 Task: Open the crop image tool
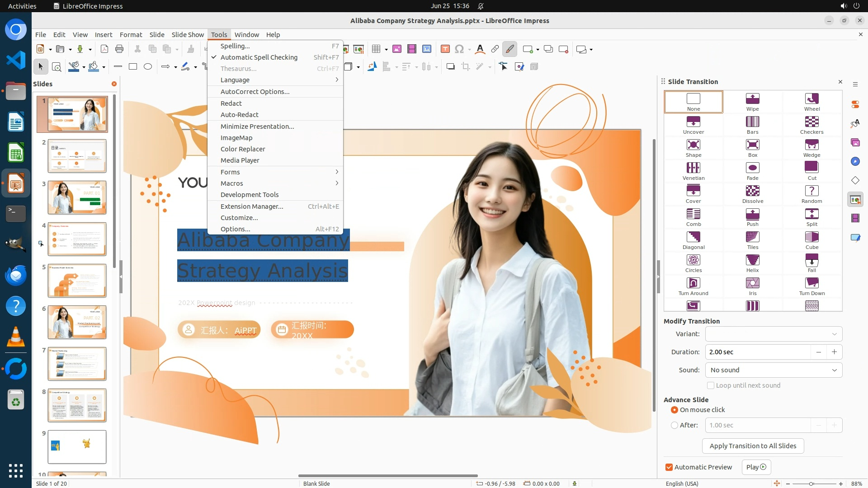(x=465, y=67)
